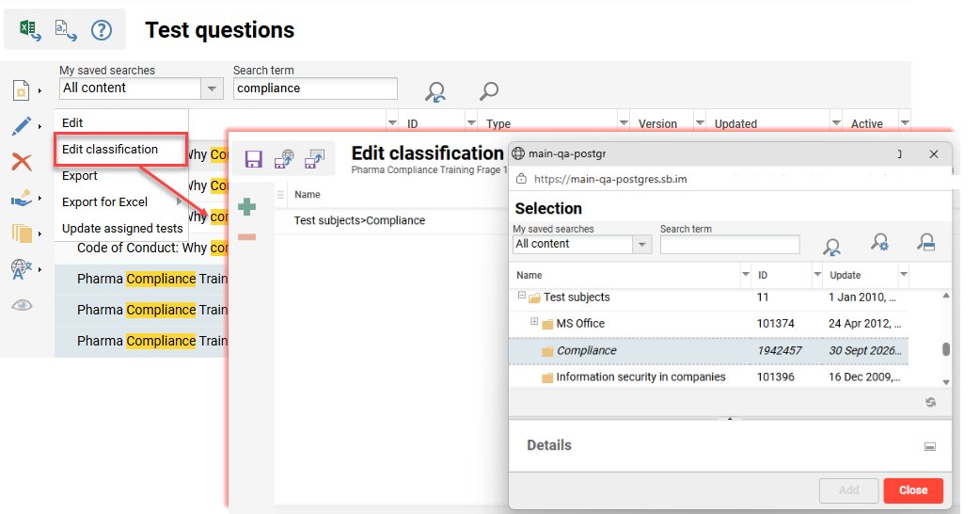
Task: Open My saved searches dropdown in Test questions
Action: click(x=212, y=88)
